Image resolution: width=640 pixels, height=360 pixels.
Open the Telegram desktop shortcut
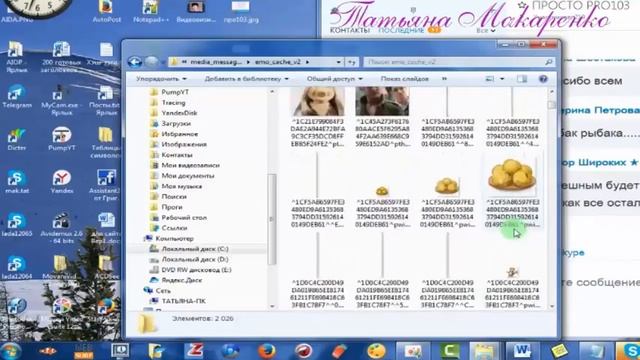(x=17, y=97)
